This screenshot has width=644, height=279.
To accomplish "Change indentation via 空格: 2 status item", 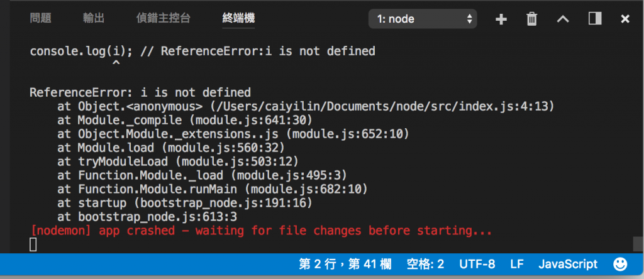I will [x=425, y=264].
